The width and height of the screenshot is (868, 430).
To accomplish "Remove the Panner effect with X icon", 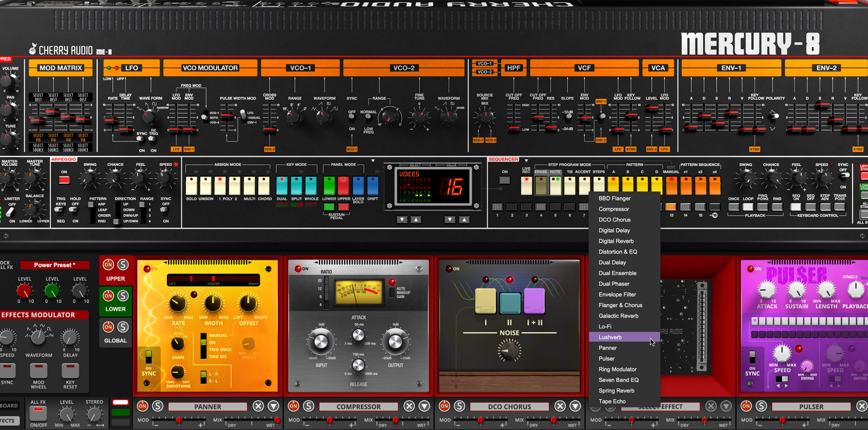I will point(258,406).
